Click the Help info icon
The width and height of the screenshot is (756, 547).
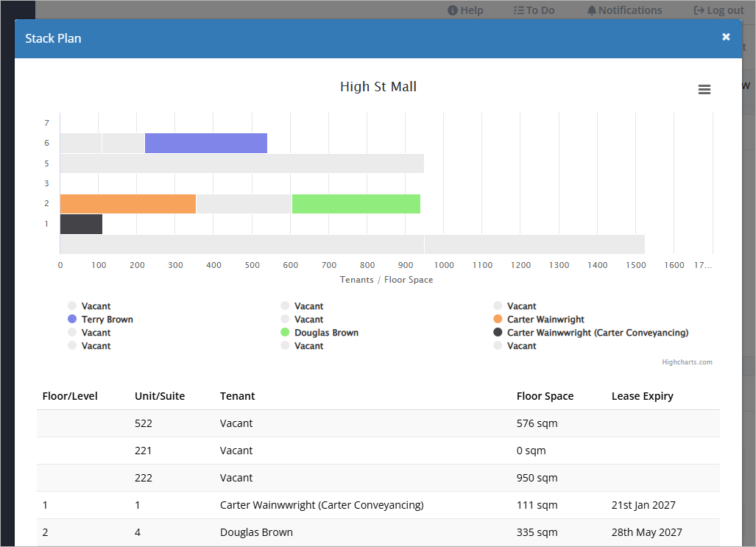point(452,10)
